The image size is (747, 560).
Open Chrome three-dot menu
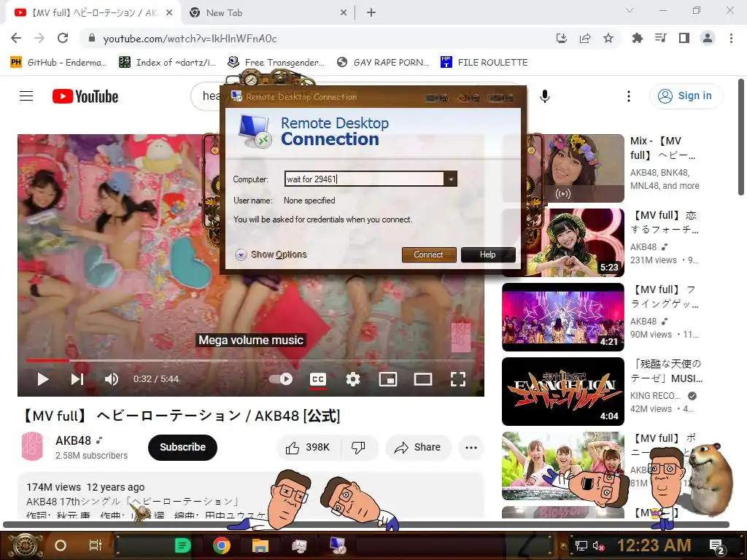coord(731,38)
